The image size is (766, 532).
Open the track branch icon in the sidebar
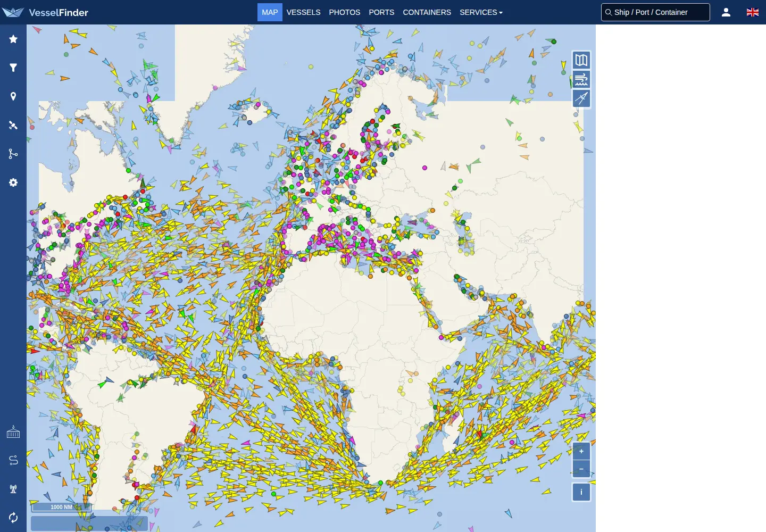click(x=13, y=154)
